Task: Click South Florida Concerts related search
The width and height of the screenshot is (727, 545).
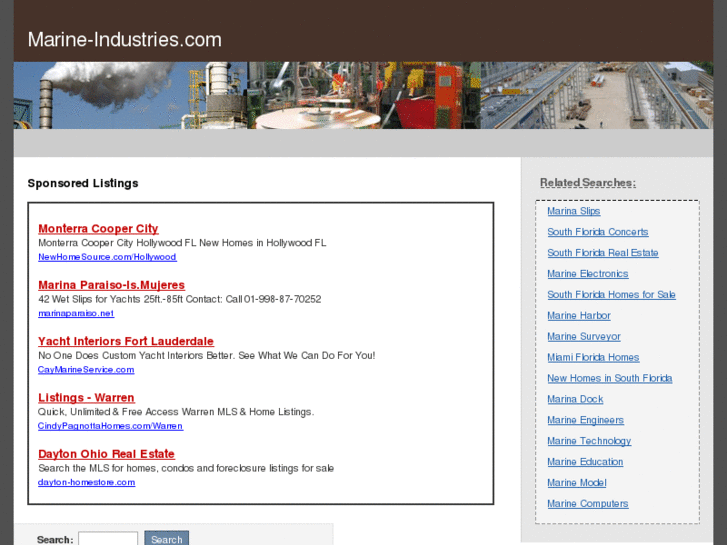Action: point(598,232)
